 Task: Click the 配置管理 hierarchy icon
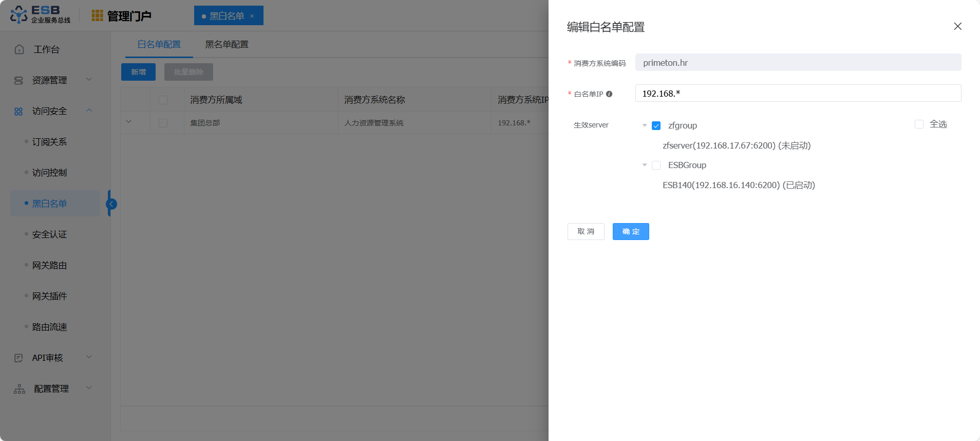pos(20,389)
